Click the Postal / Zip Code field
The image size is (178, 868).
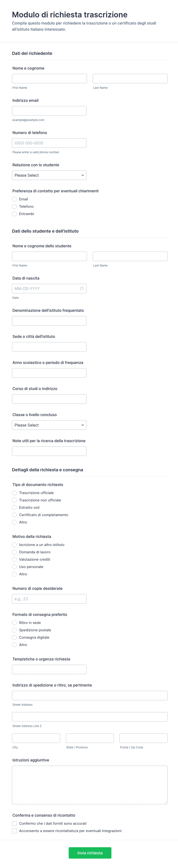tap(144, 738)
